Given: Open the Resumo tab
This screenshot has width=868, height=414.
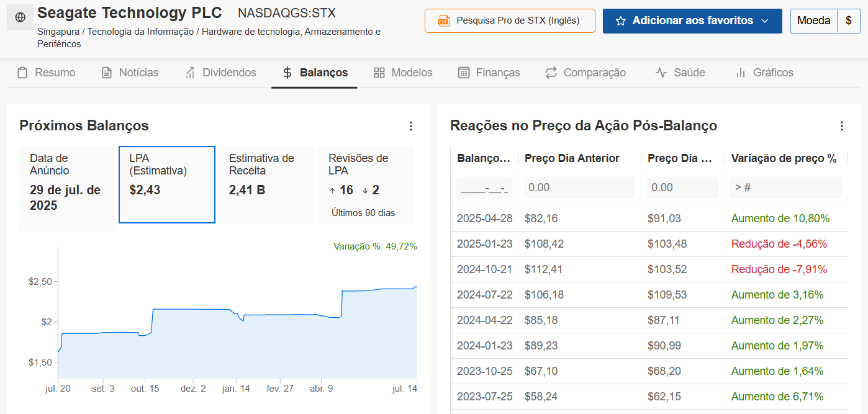Looking at the screenshot, I should (46, 73).
